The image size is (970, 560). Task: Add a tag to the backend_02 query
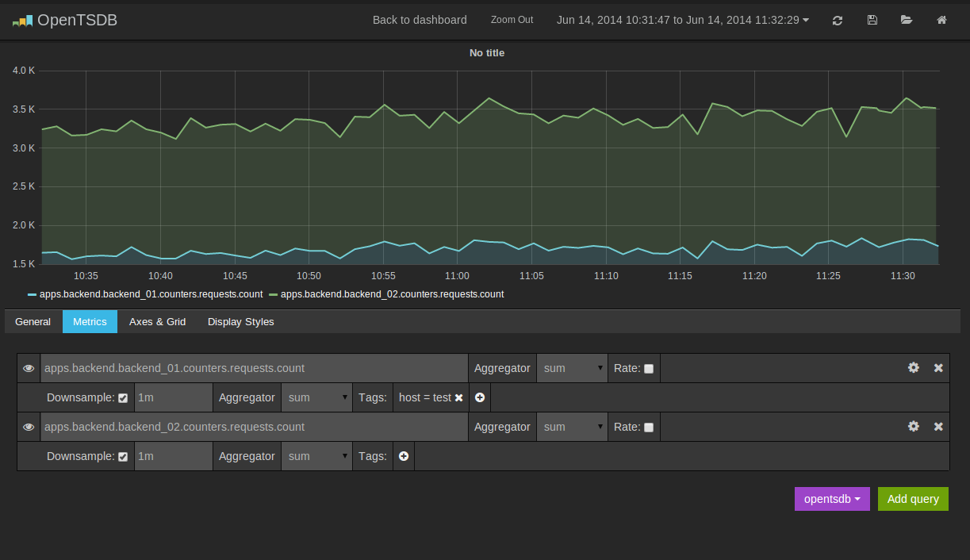pos(404,456)
